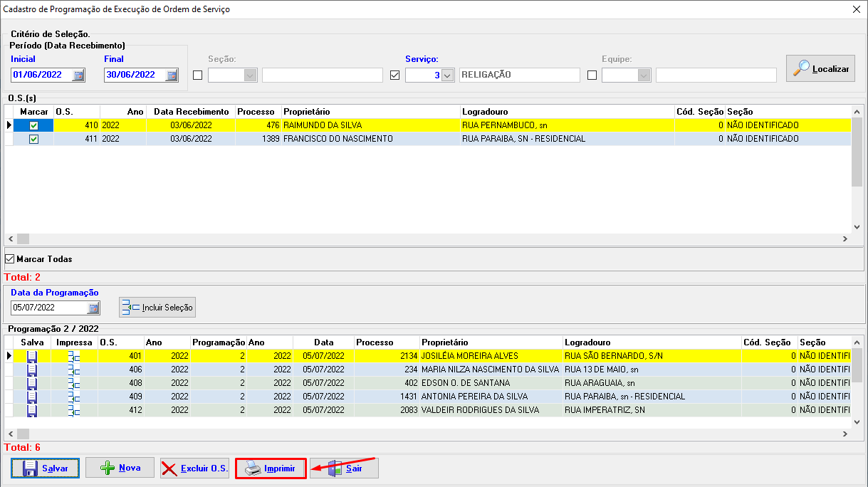
Task: Uncheck Marcar box for O.S. 410
Action: click(x=33, y=125)
